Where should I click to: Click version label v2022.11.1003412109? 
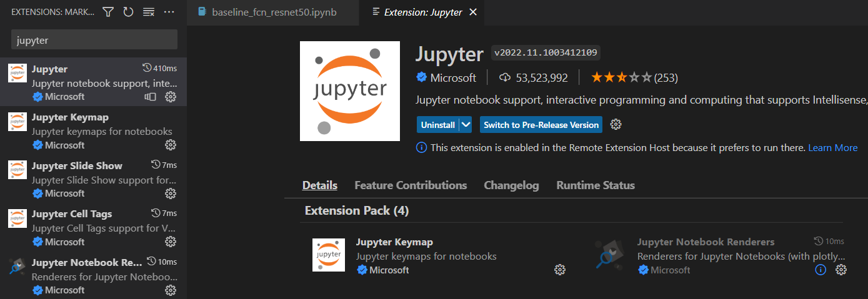coord(546,52)
